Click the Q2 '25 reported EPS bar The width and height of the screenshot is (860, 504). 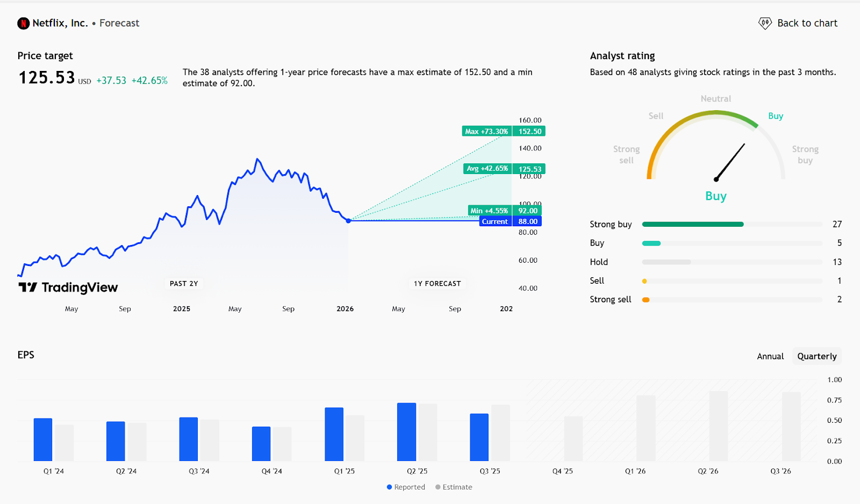coord(406,432)
